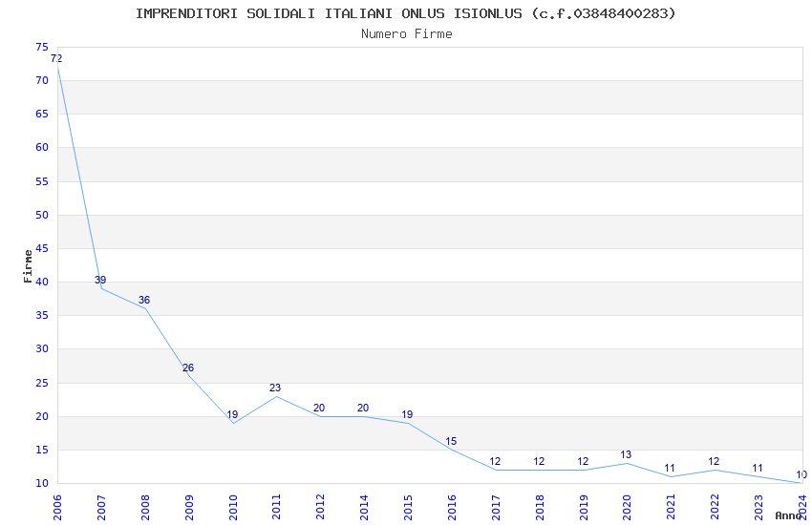
Task: Select the 2014 x-axis year label
Action: tap(364, 508)
